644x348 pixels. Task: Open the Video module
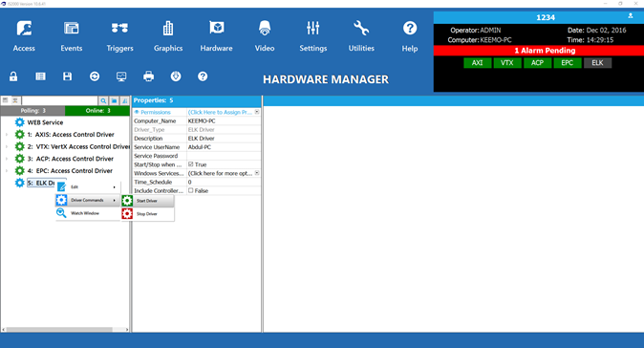click(x=265, y=35)
